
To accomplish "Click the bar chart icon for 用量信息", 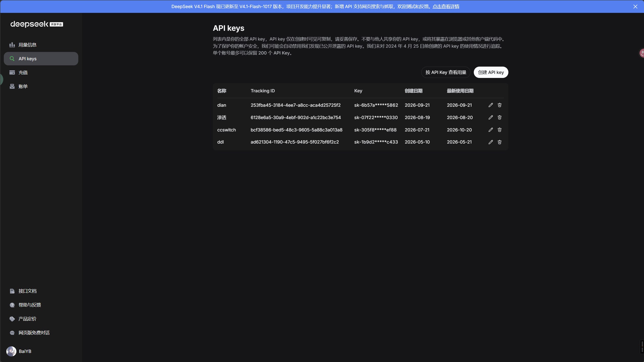I will click(x=12, y=45).
